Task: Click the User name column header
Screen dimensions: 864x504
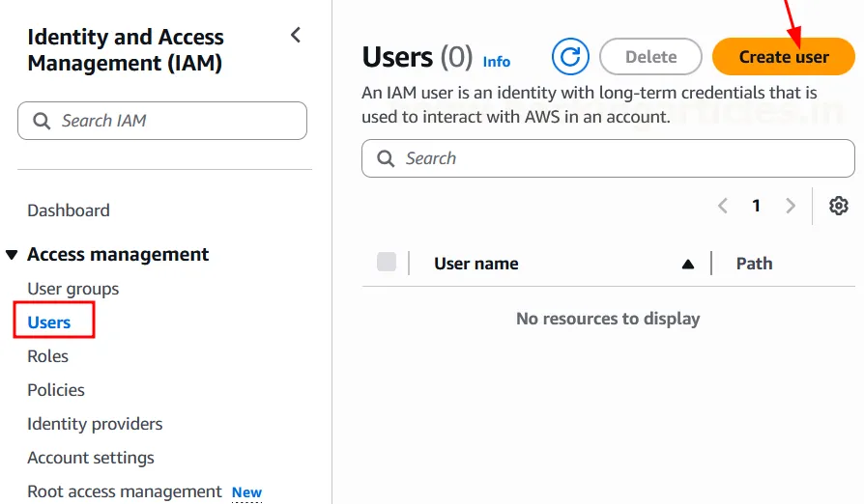Action: pos(476,264)
